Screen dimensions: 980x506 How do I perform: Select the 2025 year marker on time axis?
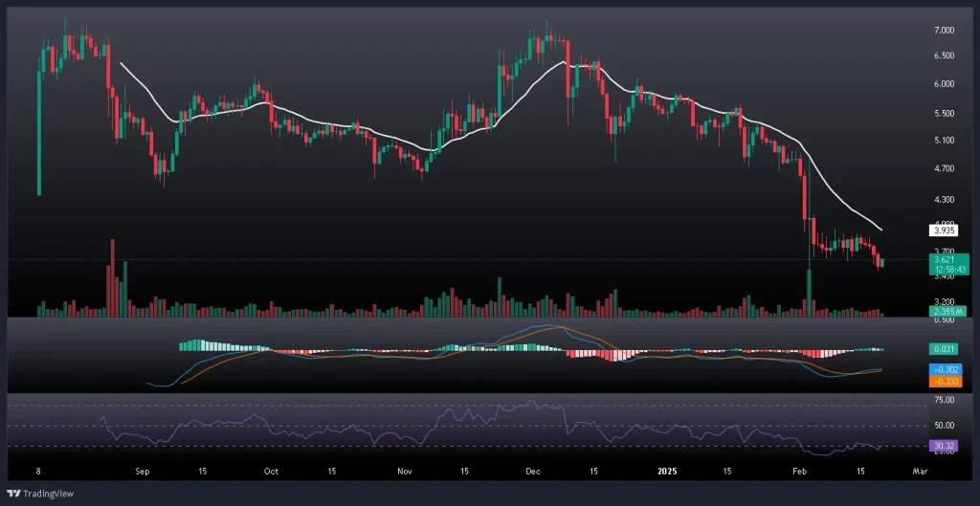tap(667, 472)
